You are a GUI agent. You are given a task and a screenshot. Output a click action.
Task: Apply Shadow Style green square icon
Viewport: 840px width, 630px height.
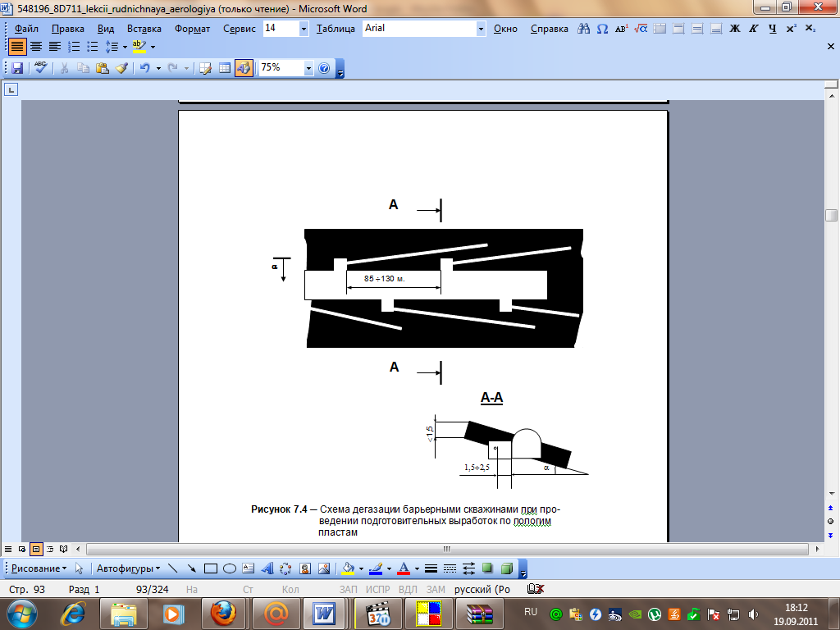pyautogui.click(x=487, y=568)
